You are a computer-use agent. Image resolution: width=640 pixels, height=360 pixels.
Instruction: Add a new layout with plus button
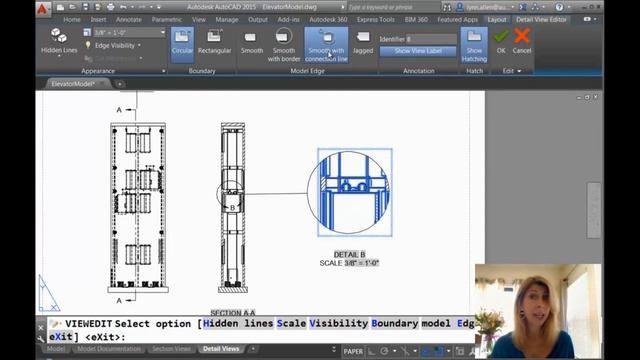253,349
